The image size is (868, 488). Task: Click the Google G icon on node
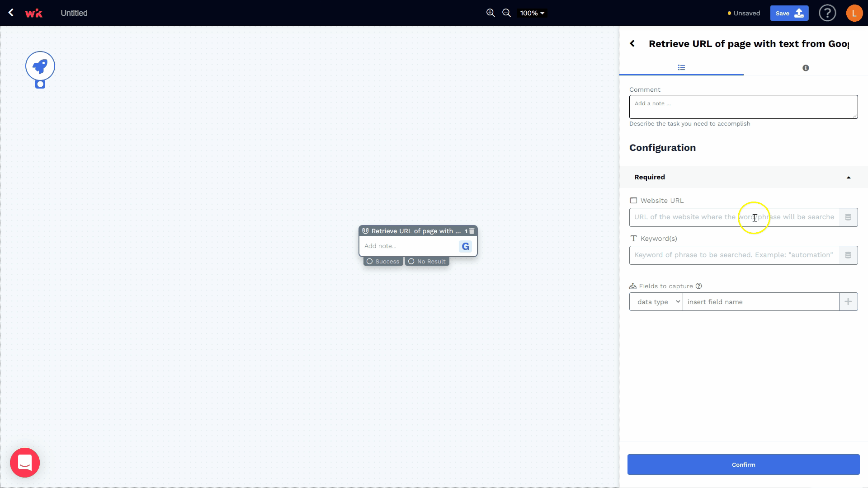(x=465, y=246)
